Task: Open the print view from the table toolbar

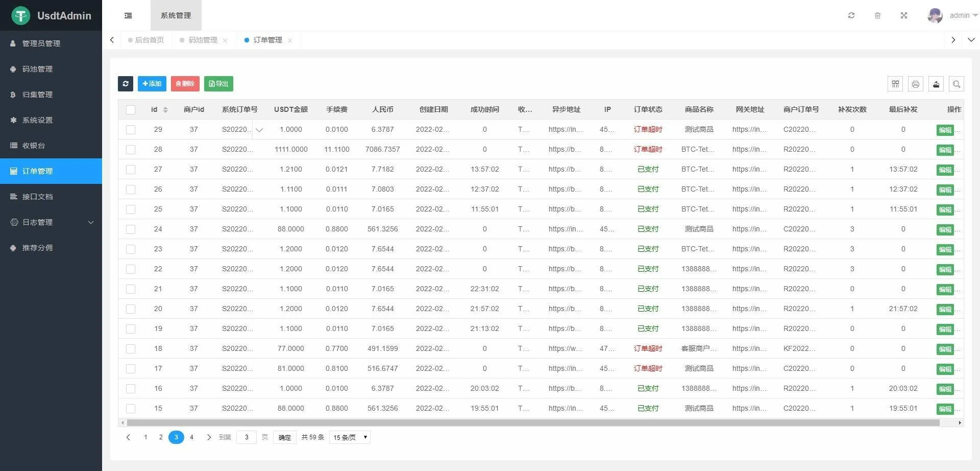Action: tap(915, 84)
